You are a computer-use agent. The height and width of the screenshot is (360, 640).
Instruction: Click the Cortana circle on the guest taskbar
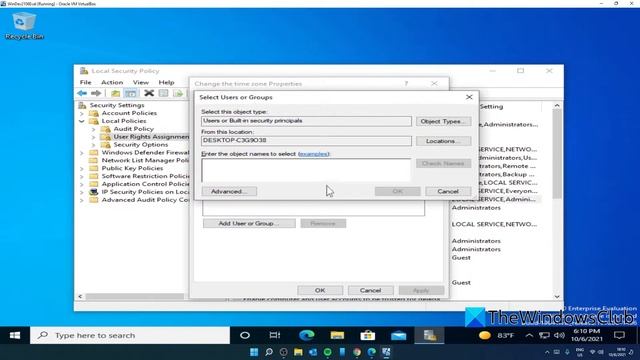[245, 336]
